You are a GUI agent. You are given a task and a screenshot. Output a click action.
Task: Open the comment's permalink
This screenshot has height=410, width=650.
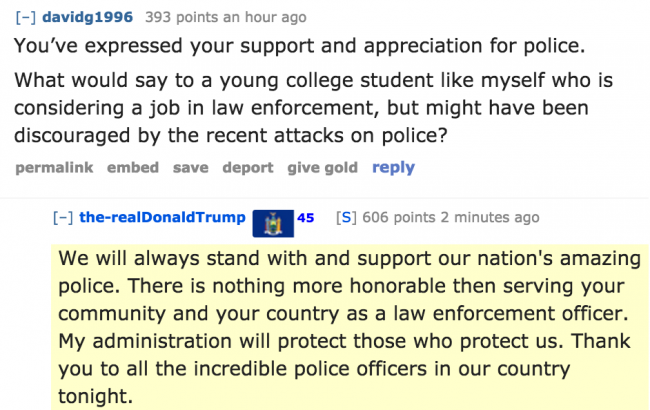click(x=54, y=167)
